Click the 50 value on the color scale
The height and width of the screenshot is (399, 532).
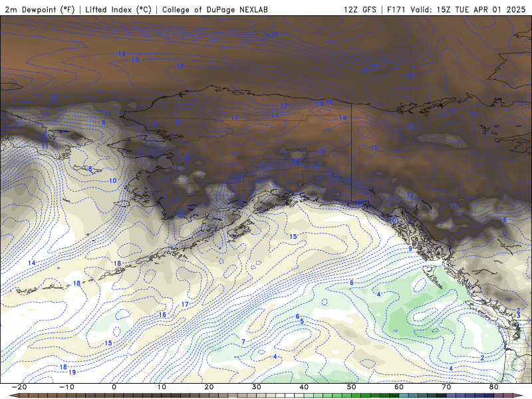tap(352, 387)
